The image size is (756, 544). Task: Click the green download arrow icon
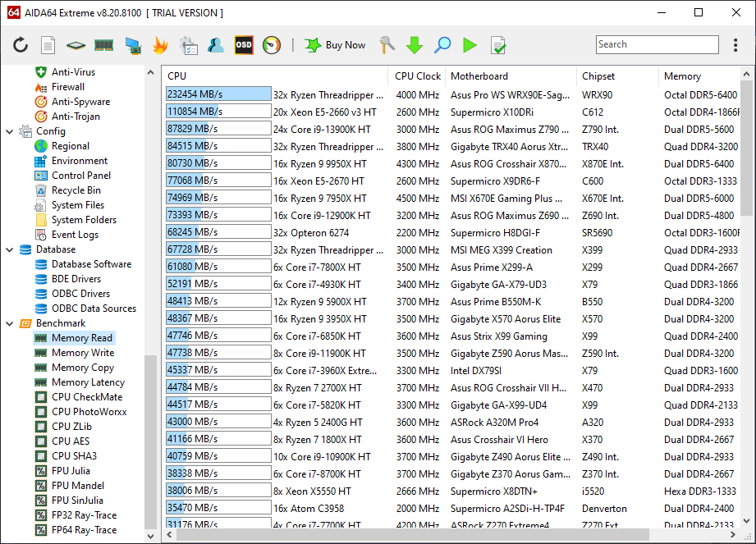(x=415, y=45)
